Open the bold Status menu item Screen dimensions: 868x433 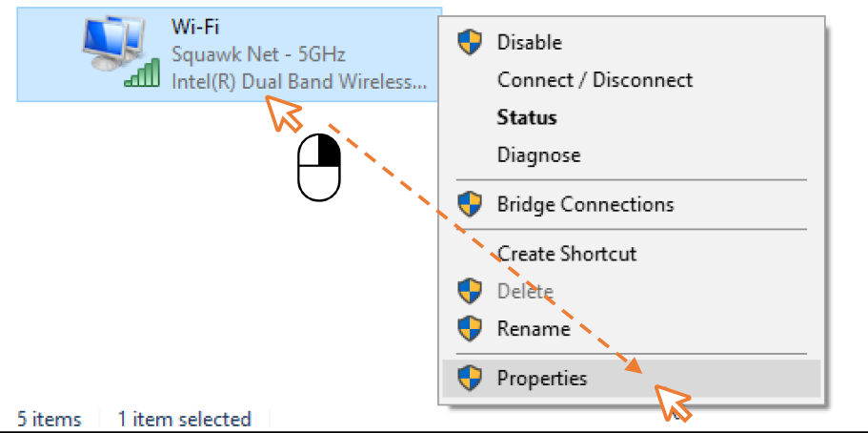[x=631, y=117]
